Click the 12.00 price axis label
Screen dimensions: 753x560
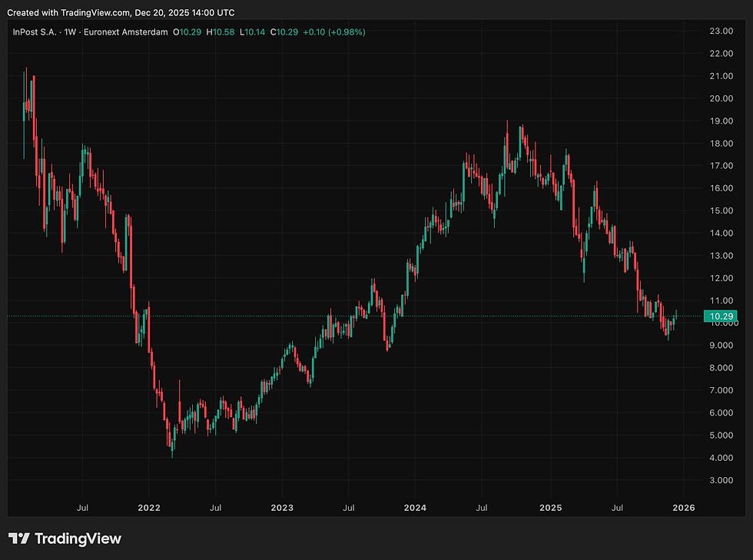click(721, 278)
